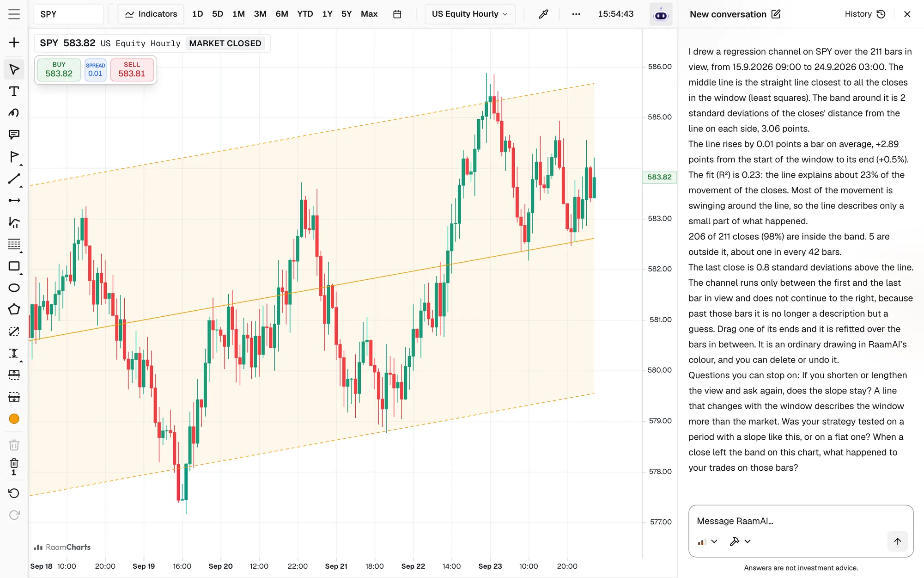Image resolution: width=924 pixels, height=578 pixels.
Task: Click the 583.82 current price label
Action: click(660, 177)
